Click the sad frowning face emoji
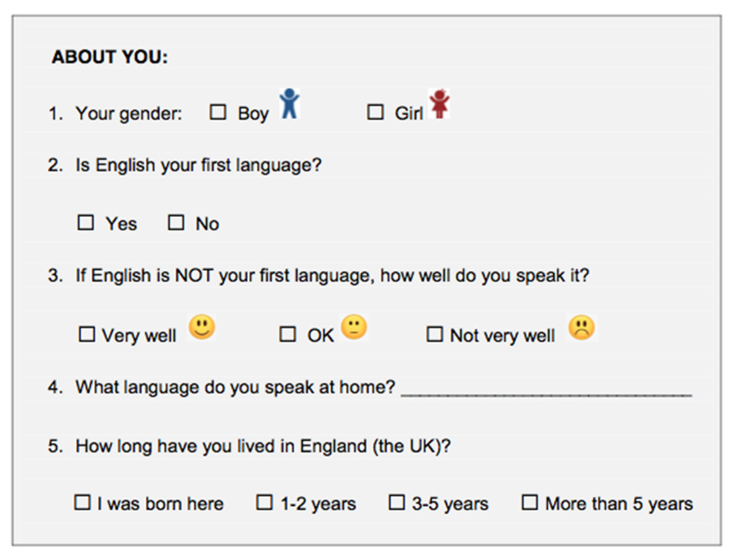 point(581,328)
